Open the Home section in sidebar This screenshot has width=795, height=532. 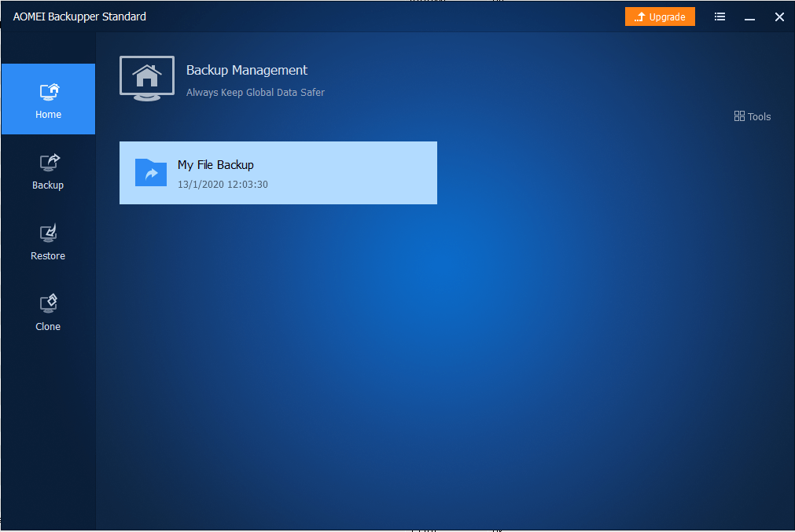[x=48, y=99]
